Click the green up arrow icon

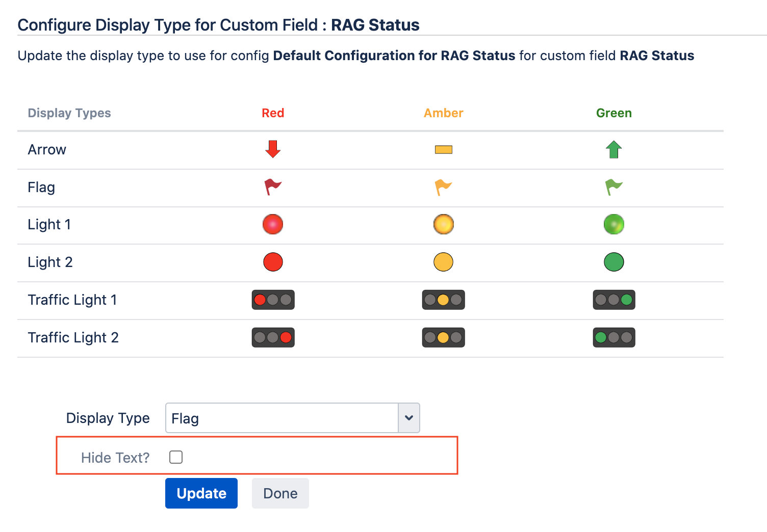click(x=613, y=149)
